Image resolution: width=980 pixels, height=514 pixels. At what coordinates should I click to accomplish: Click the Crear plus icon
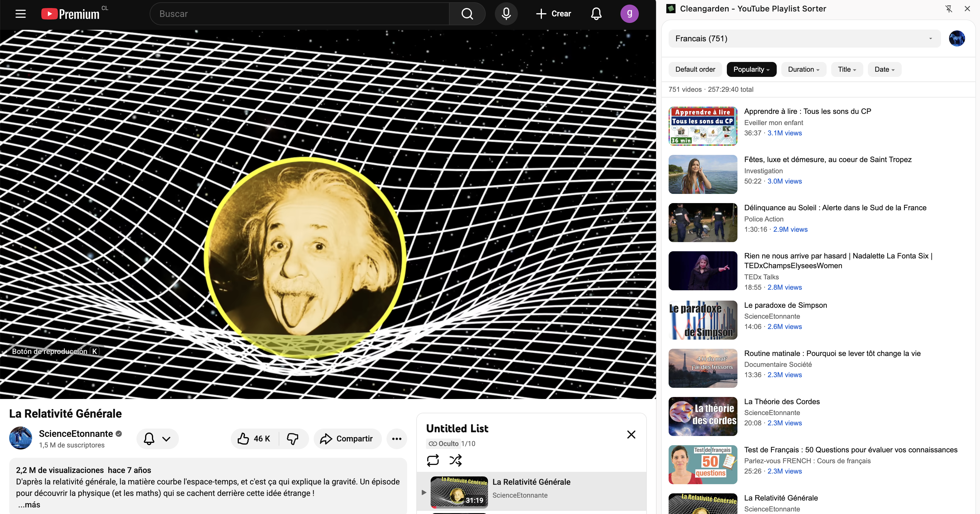[540, 14]
